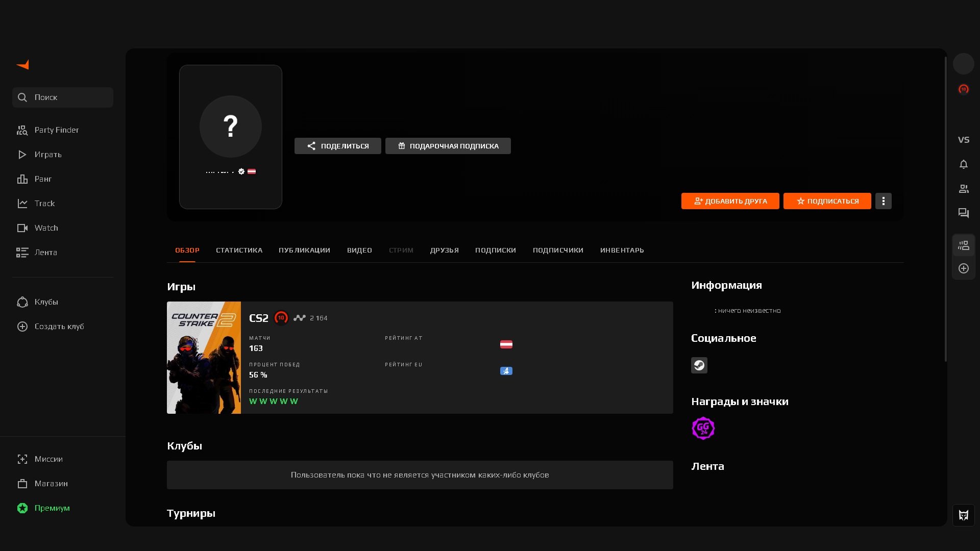This screenshot has width=980, height=551.
Task: Click the search field Поиск
Action: coord(63,97)
